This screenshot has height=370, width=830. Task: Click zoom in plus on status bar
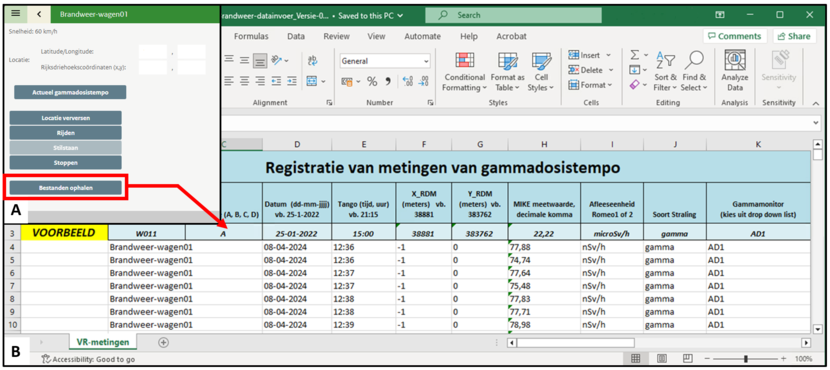784,358
